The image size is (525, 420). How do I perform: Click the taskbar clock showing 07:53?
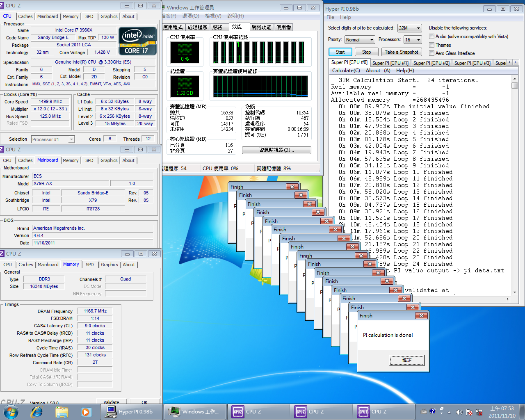click(x=502, y=412)
